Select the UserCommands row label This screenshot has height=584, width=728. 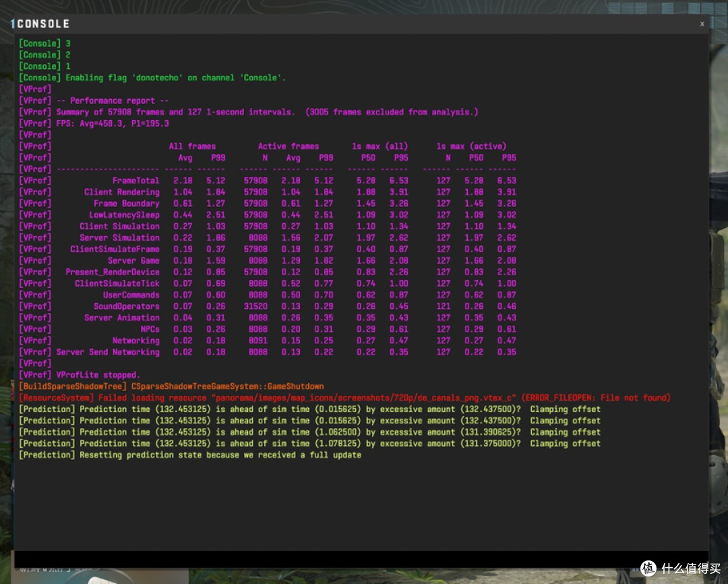point(131,295)
